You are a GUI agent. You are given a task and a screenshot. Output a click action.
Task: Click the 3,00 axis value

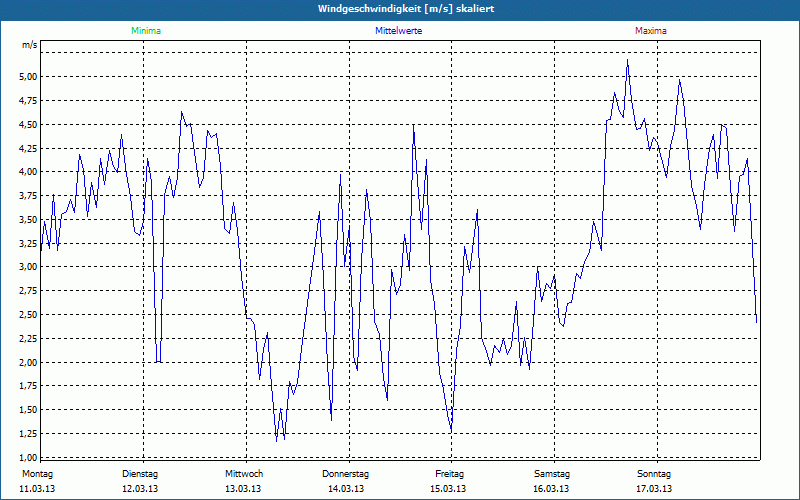point(29,267)
